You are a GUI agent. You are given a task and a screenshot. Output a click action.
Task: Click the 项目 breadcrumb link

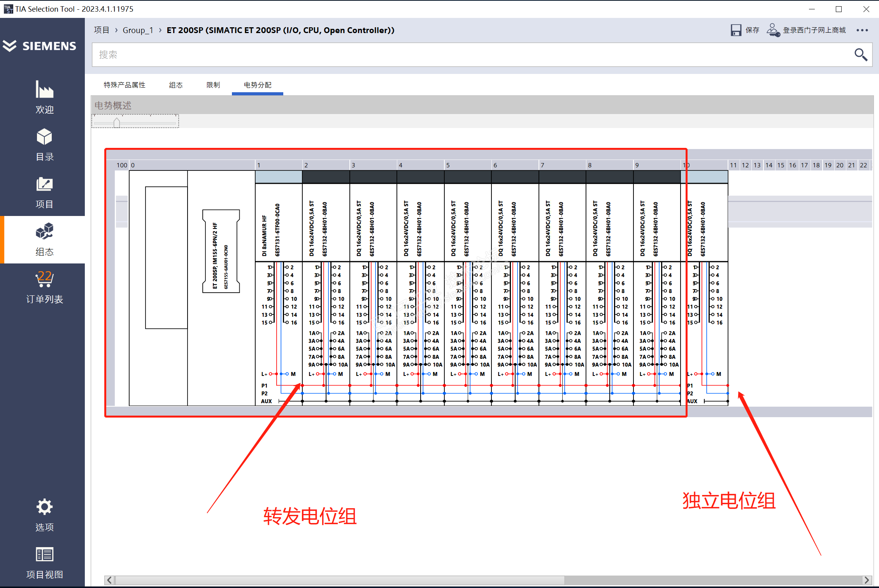101,30
